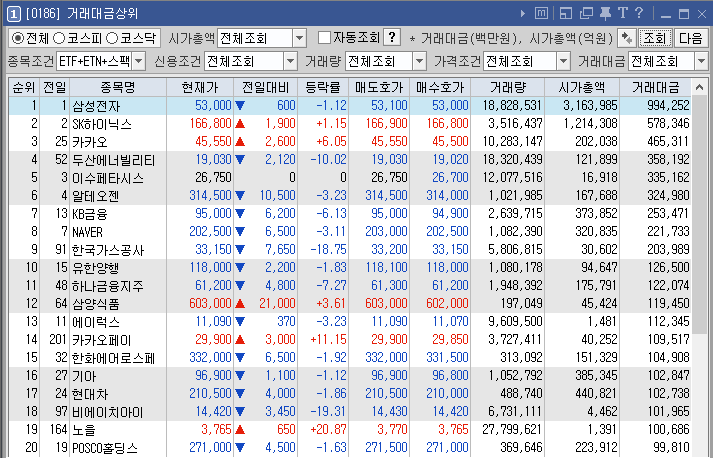Screen dimensions: 713x458
Task: Click the 매도호가 column header
Action: [x=379, y=87]
